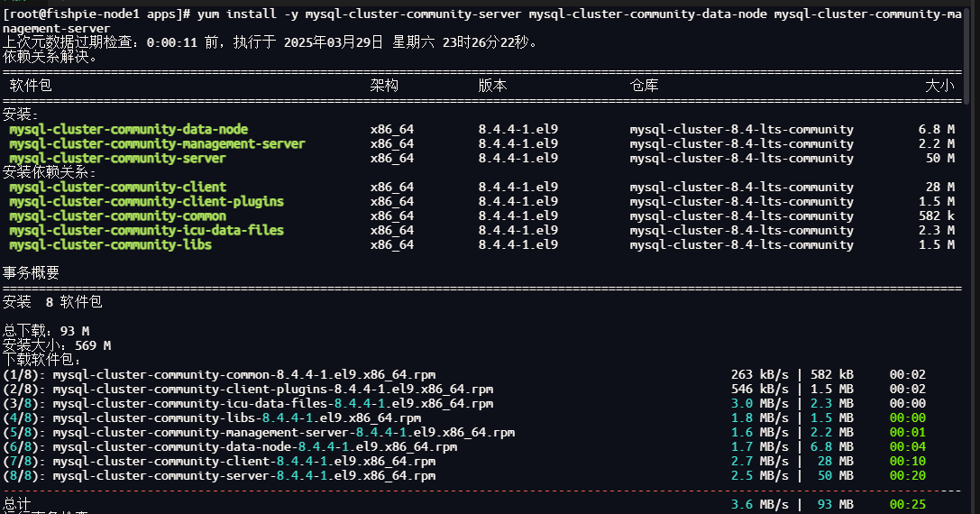
Task: Click the 50 M size in server table row
Action: (x=940, y=158)
